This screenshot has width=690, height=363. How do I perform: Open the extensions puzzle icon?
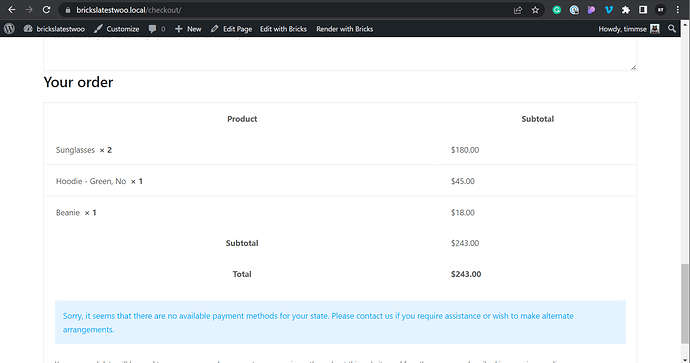click(626, 10)
